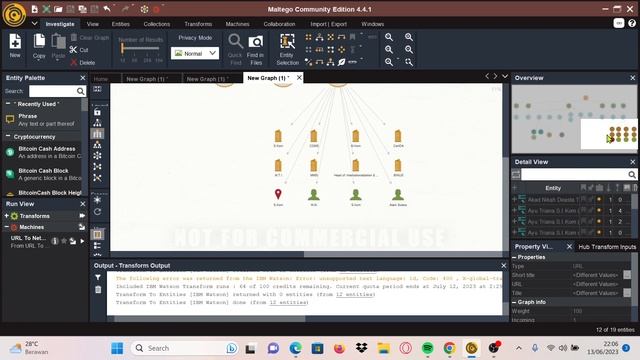Open the Transforms ribbon tab

(198, 24)
